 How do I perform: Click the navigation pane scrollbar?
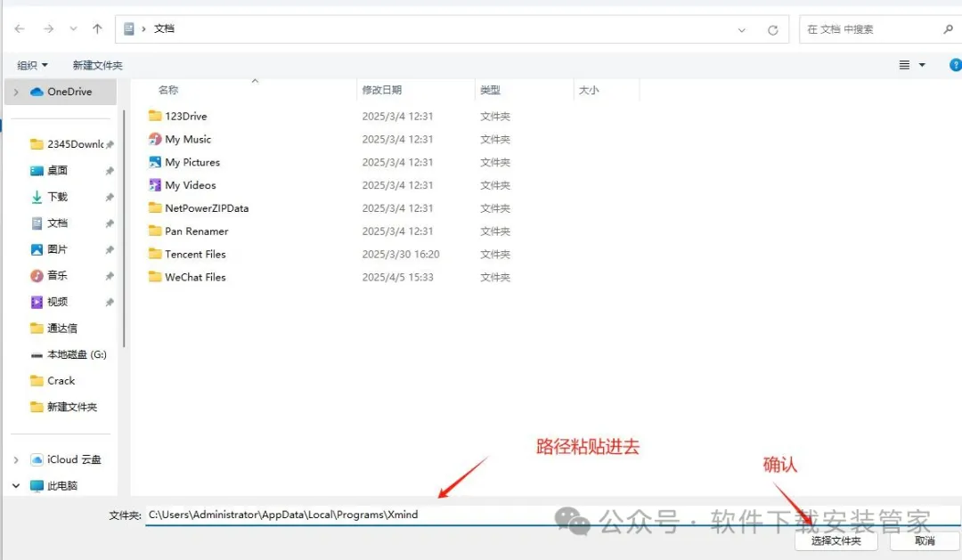[124, 229]
